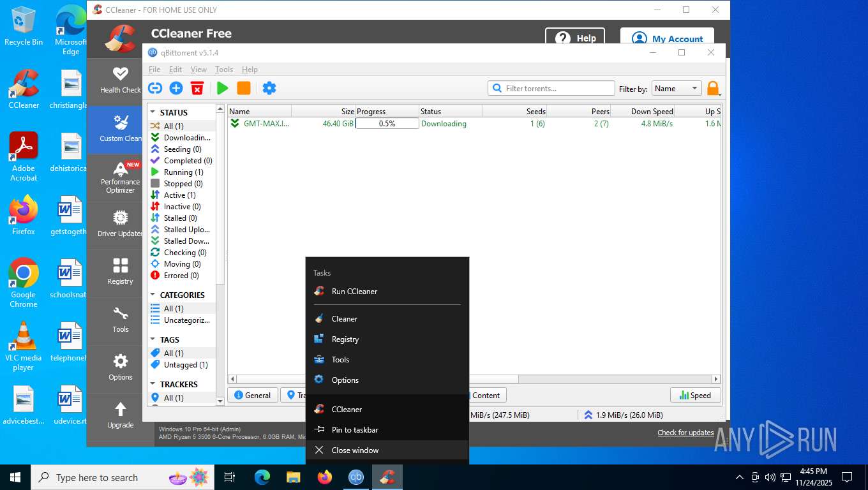Click the green Start torrent play icon
Viewport: 868px width, 490px height.
tap(223, 88)
